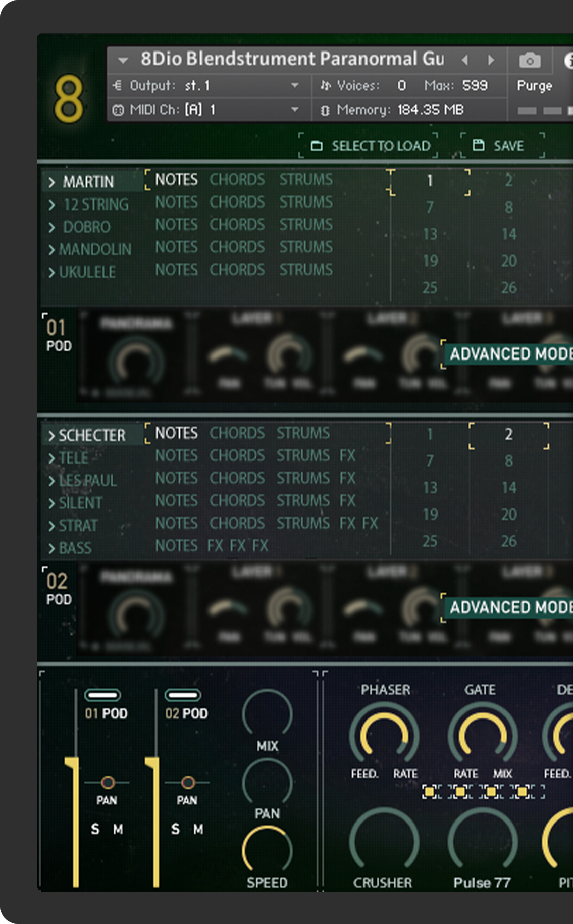The width and height of the screenshot is (573, 924).
Task: Click the PHASER knob
Action: (385, 733)
